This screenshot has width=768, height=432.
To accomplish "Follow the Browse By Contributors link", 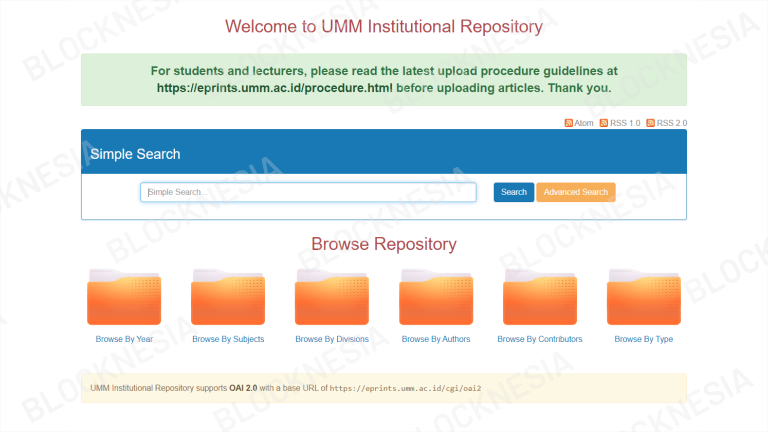I will click(x=540, y=339).
